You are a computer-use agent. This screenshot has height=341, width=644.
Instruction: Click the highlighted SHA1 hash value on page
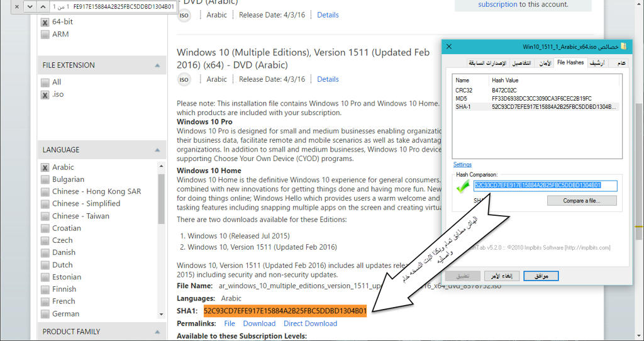pyautogui.click(x=285, y=311)
